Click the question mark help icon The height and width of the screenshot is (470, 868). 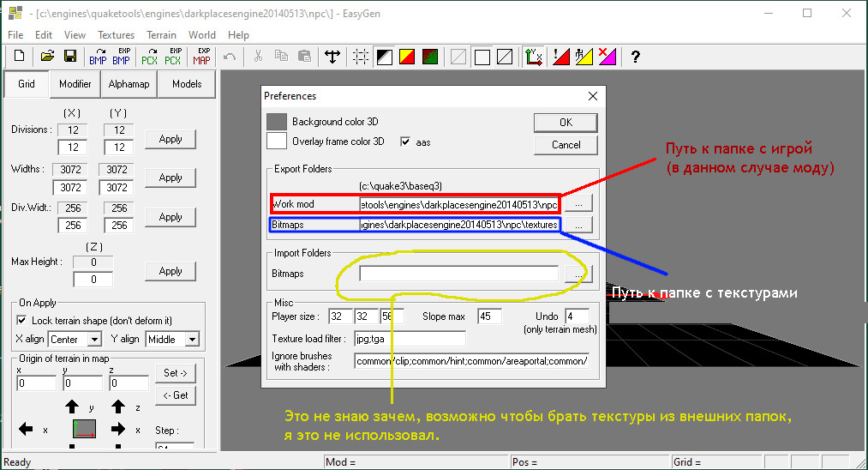tap(636, 57)
